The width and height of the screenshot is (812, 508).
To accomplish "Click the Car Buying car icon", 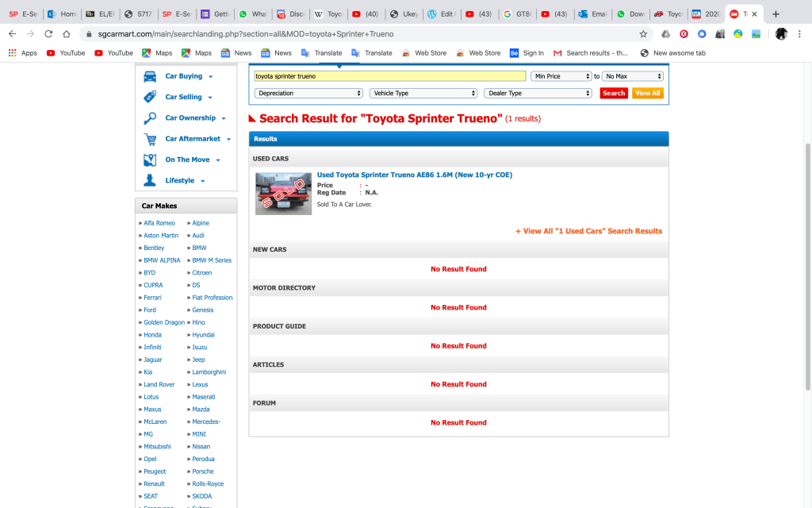I will pos(150,76).
